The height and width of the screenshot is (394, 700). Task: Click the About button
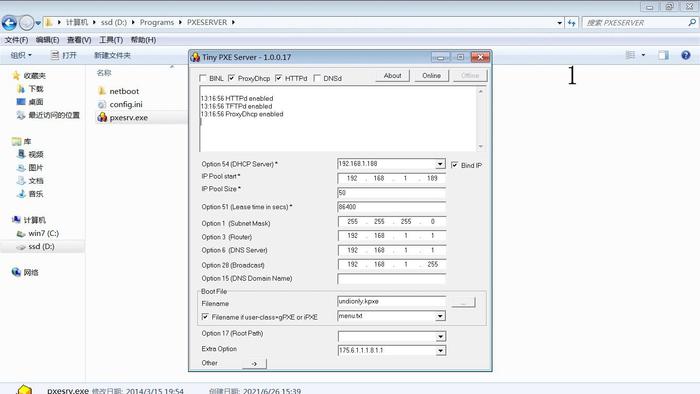point(392,76)
